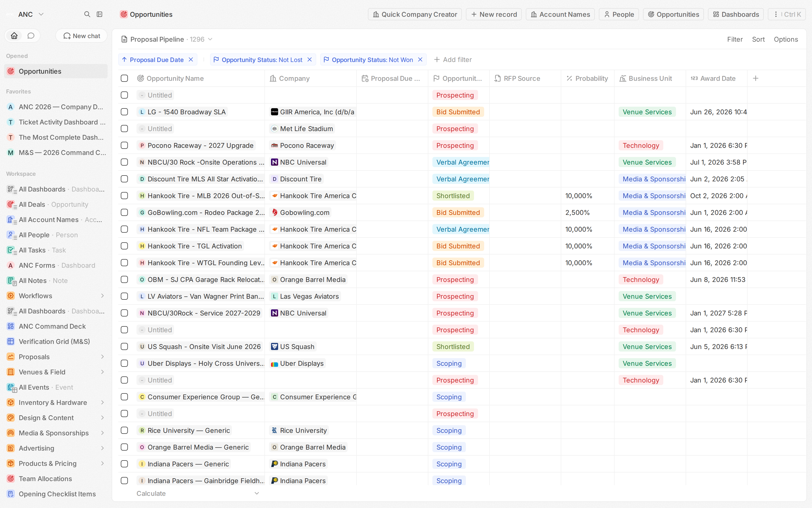The width and height of the screenshot is (812, 508).
Task: Click NBC Universal logo in NBCU/30 Rock row
Action: 275,162
